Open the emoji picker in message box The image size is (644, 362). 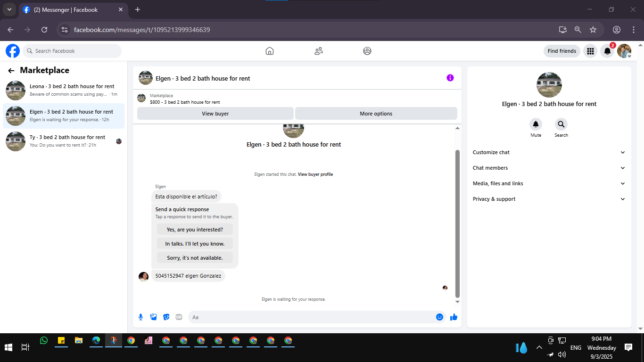click(x=439, y=317)
